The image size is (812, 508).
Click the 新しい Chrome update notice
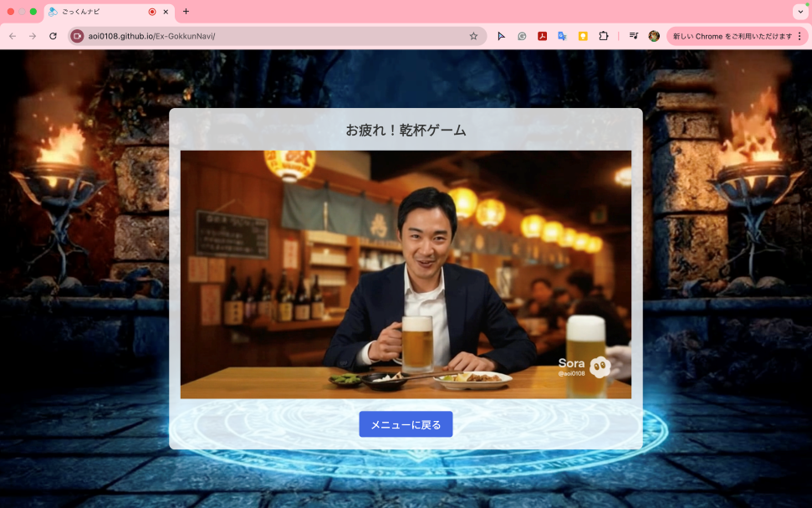[x=731, y=36]
